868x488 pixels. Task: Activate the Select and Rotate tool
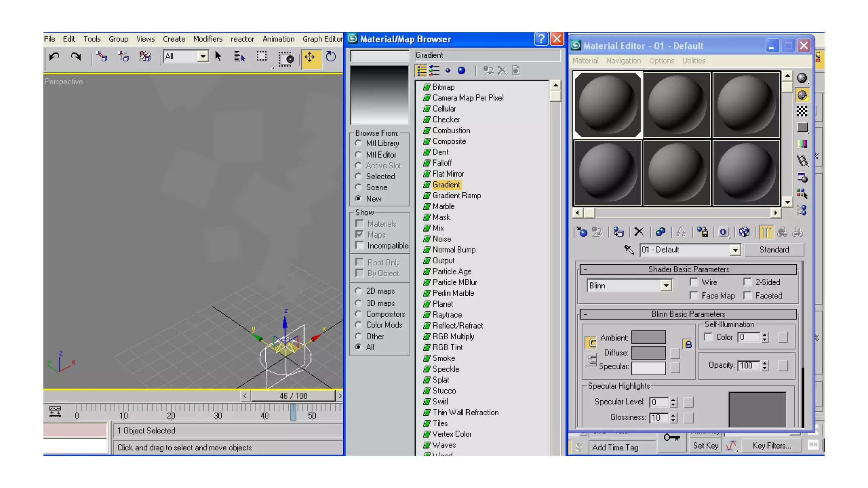tap(331, 57)
